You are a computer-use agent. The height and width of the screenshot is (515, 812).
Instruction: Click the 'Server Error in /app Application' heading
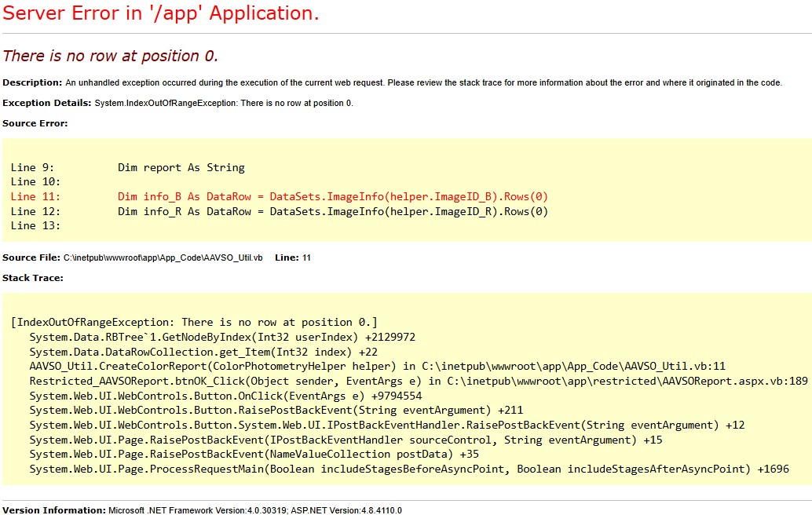tap(161, 13)
